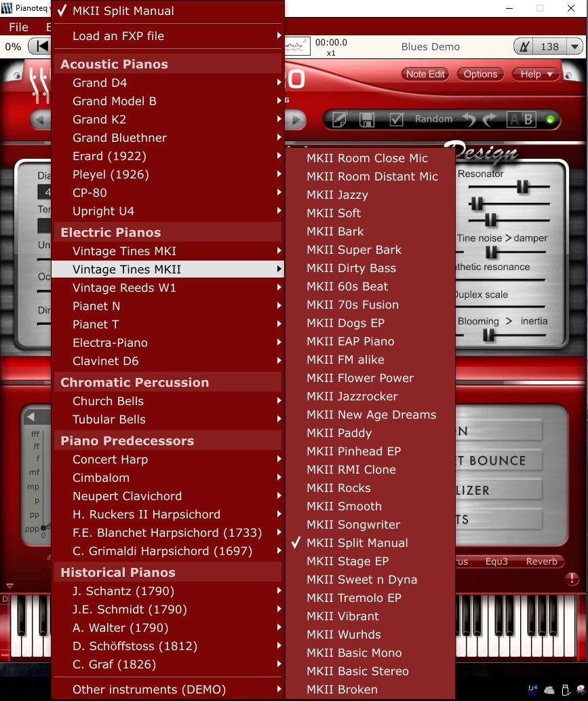Click the cloud icon in system tray
Image resolution: width=588 pixels, height=701 pixels.
pyautogui.click(x=549, y=690)
